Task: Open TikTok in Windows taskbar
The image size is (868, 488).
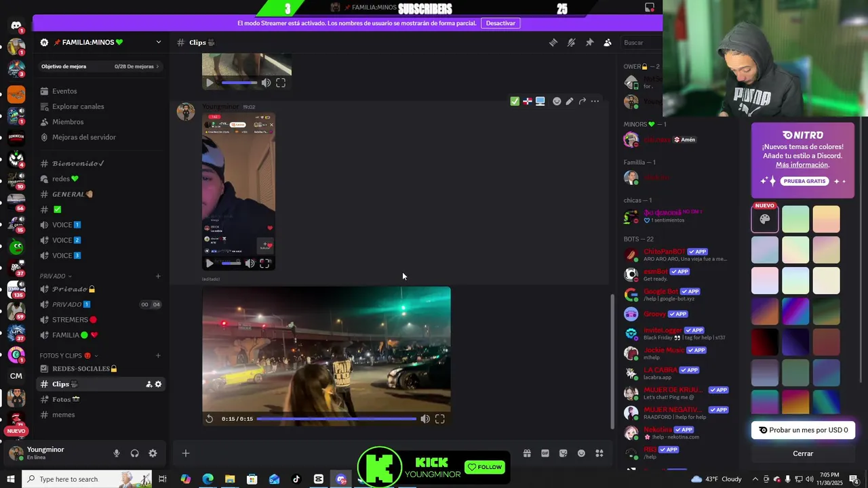Action: pyautogui.click(x=296, y=479)
